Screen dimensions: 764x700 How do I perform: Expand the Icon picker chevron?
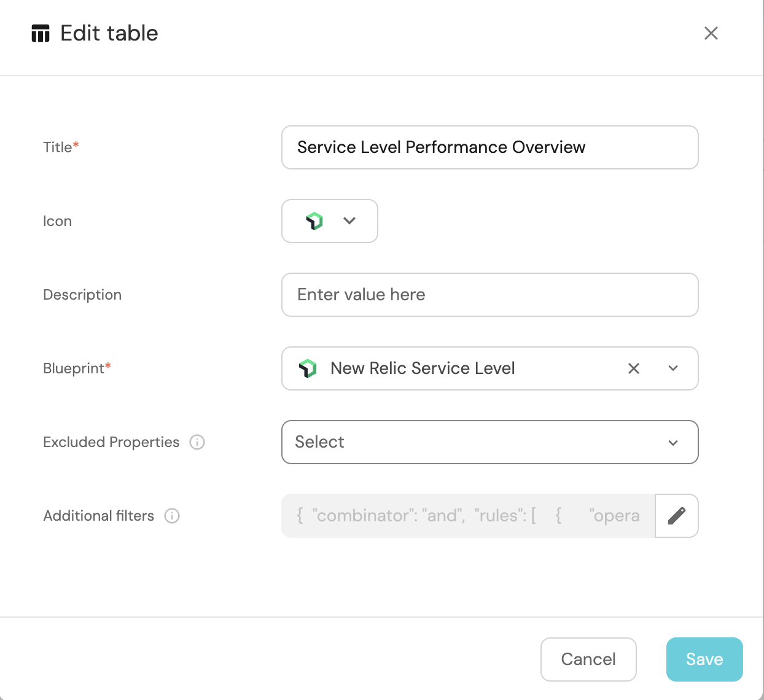click(349, 221)
